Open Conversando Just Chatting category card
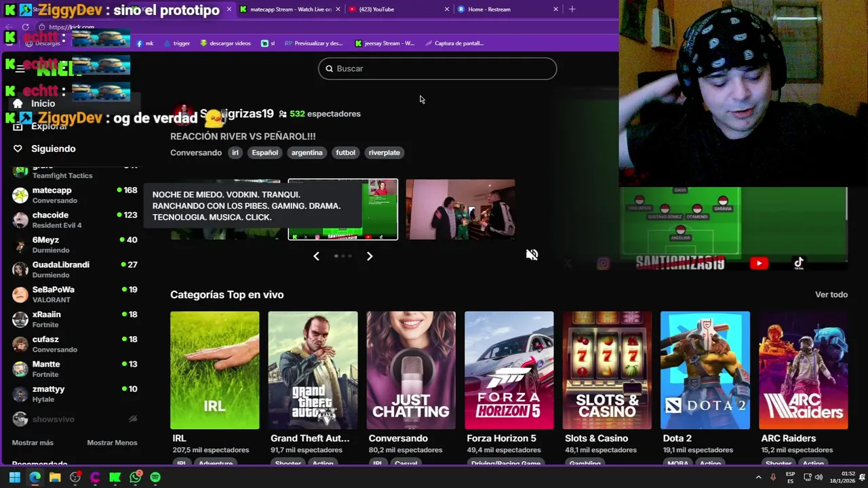This screenshot has height=488, width=868. [x=411, y=370]
